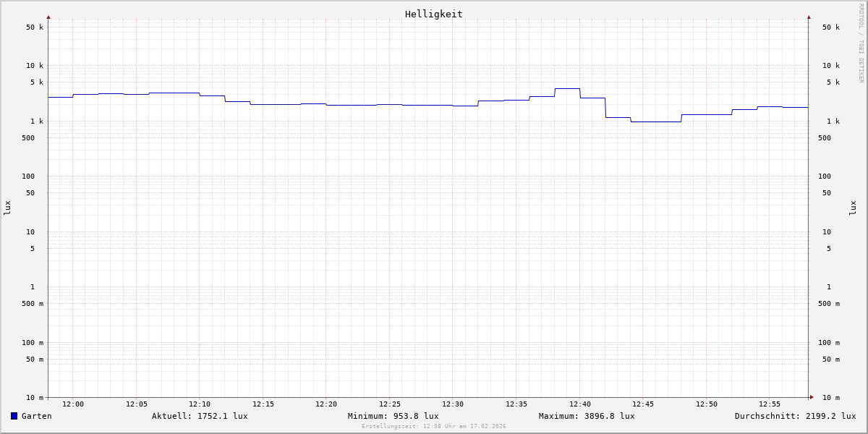Click the left axis 10 k label
The image size is (868, 434).
(35, 66)
